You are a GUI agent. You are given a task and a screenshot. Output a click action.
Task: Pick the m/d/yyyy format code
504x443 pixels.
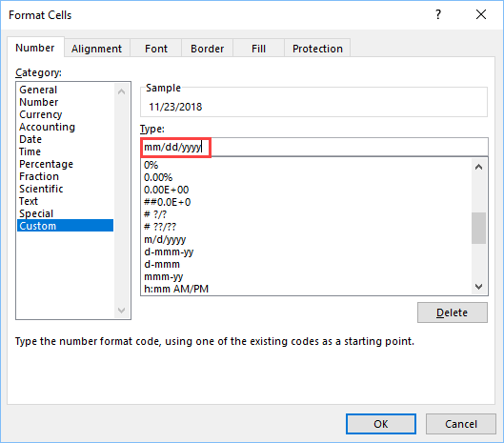[x=165, y=239]
